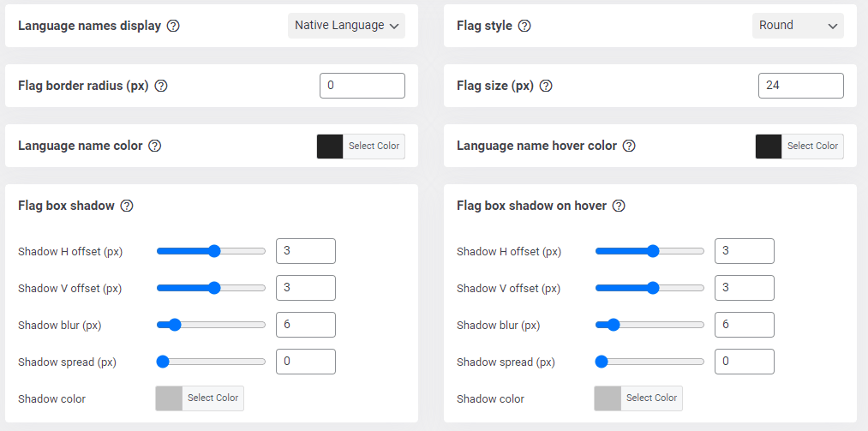
Task: Open the Native Language dropdown
Action: click(346, 26)
